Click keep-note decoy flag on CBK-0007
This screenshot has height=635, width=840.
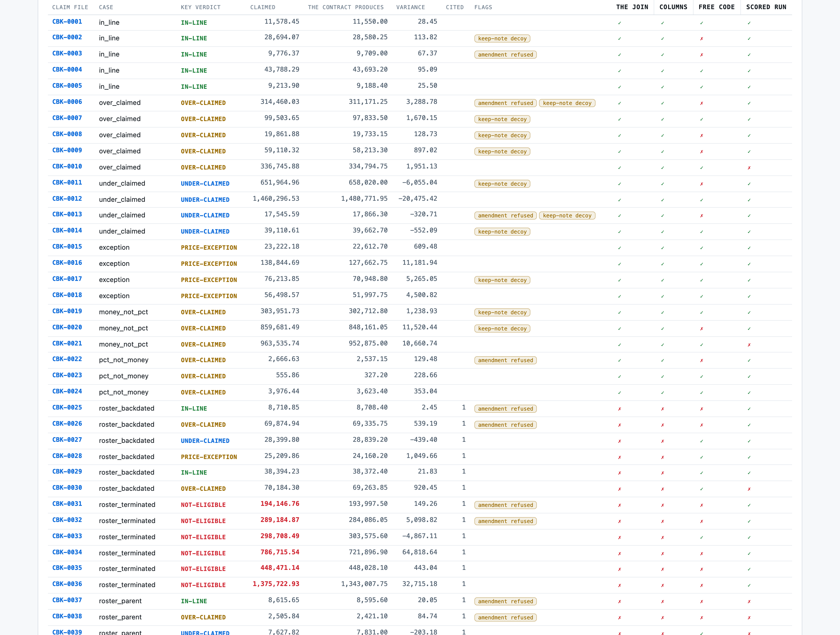coord(502,119)
